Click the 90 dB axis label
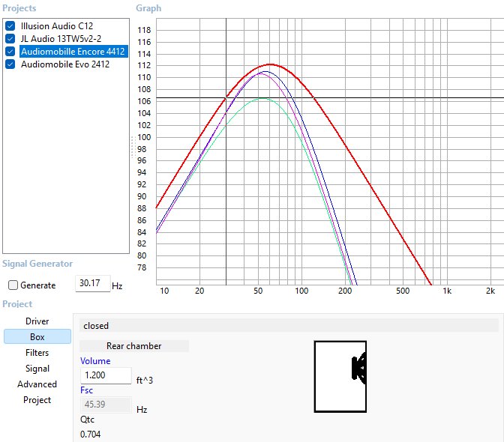Image resolution: width=504 pixels, height=442 pixels. 142,196
